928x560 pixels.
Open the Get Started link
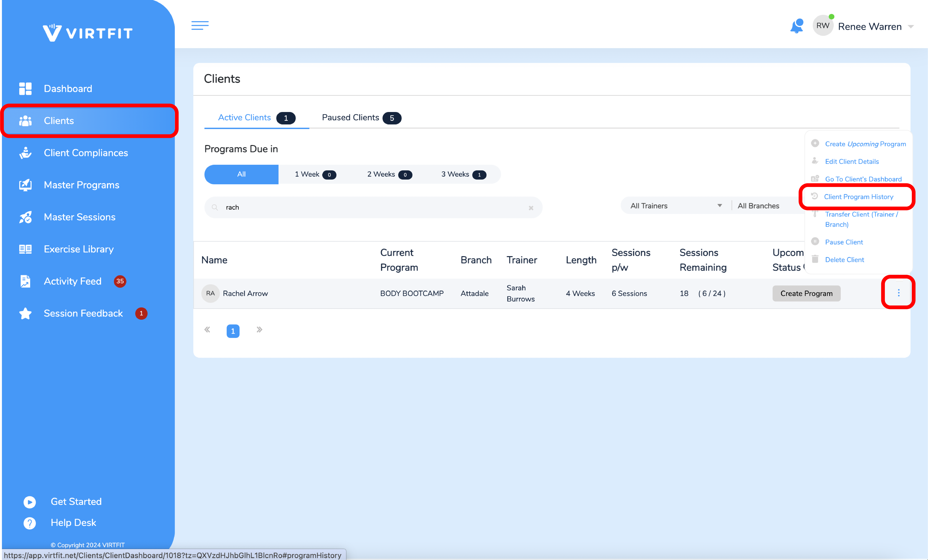[76, 502]
